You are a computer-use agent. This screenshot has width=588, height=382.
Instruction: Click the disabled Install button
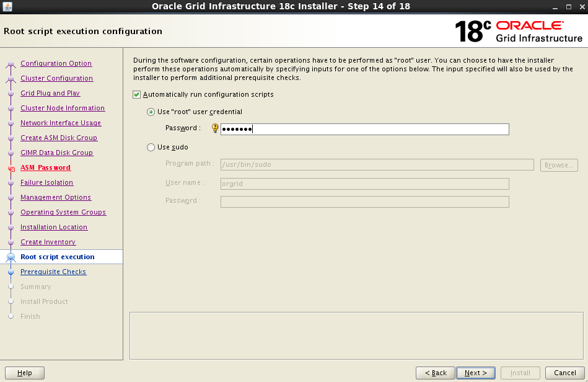click(x=520, y=373)
